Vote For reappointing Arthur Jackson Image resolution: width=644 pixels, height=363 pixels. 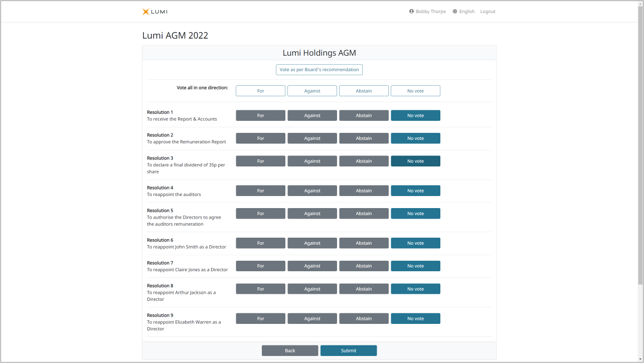260,289
